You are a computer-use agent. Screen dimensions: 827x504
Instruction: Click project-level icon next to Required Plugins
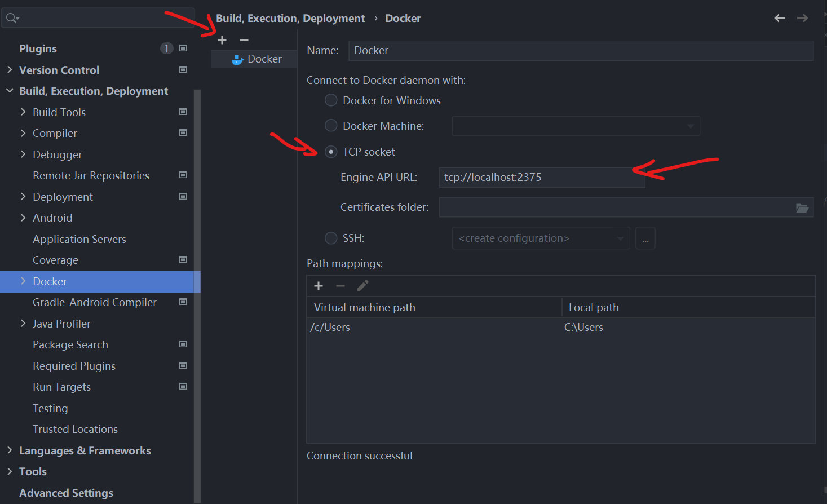tap(183, 365)
